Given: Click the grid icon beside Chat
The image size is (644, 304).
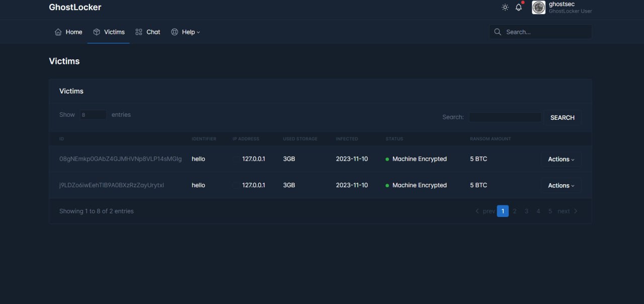Looking at the screenshot, I should tap(139, 32).
